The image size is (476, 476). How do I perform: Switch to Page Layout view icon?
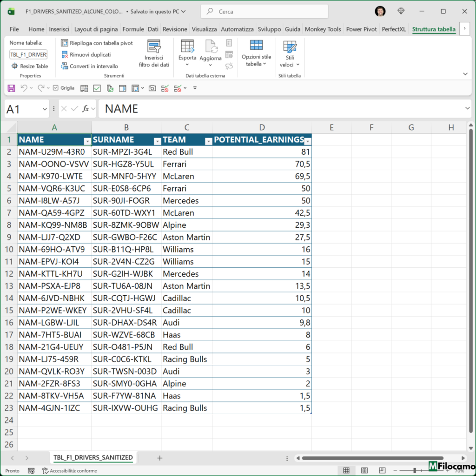click(364, 470)
